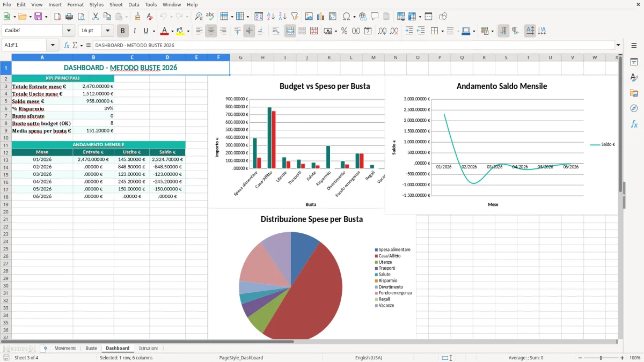Open the Font Color dropdown arrow

pos(172,31)
